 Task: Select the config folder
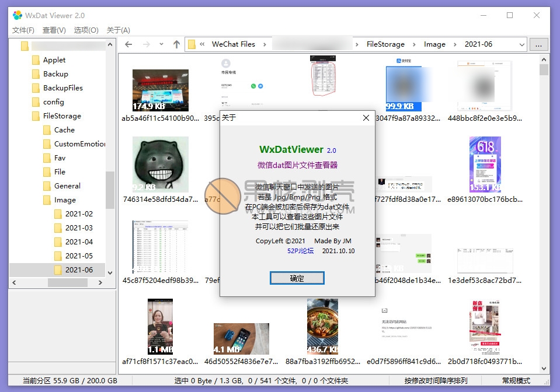point(54,102)
